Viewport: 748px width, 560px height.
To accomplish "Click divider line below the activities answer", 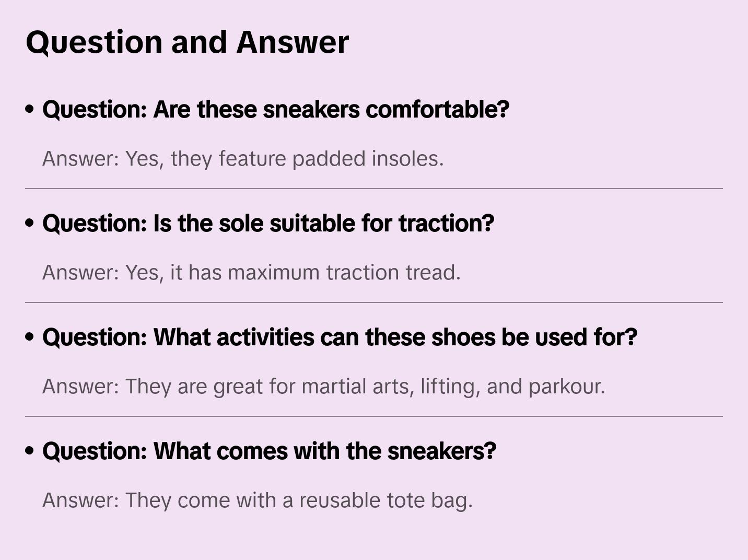I will [x=374, y=416].
